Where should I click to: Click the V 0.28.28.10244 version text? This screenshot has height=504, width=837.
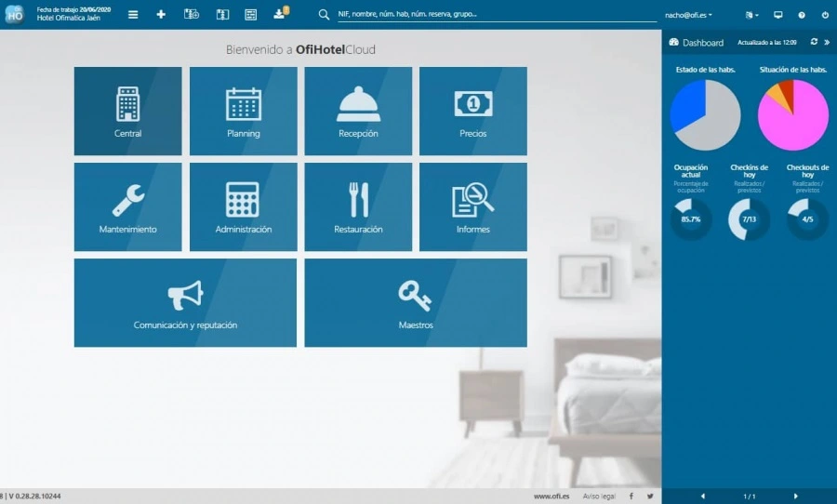coord(34,496)
